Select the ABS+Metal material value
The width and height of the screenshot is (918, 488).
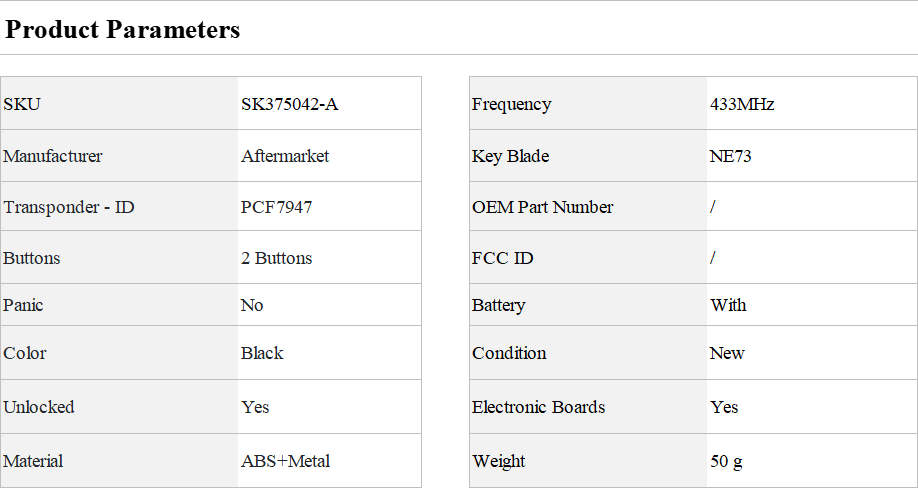(x=286, y=460)
